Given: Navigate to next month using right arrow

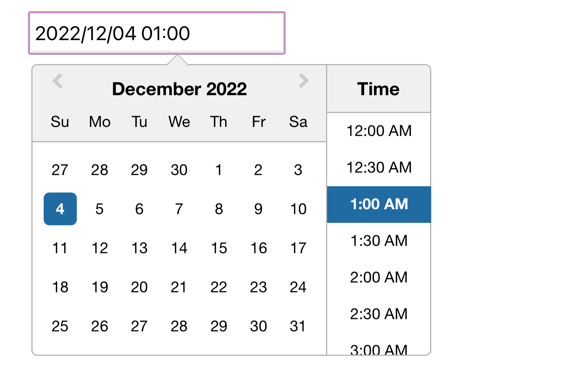Looking at the screenshot, I should tap(303, 81).
